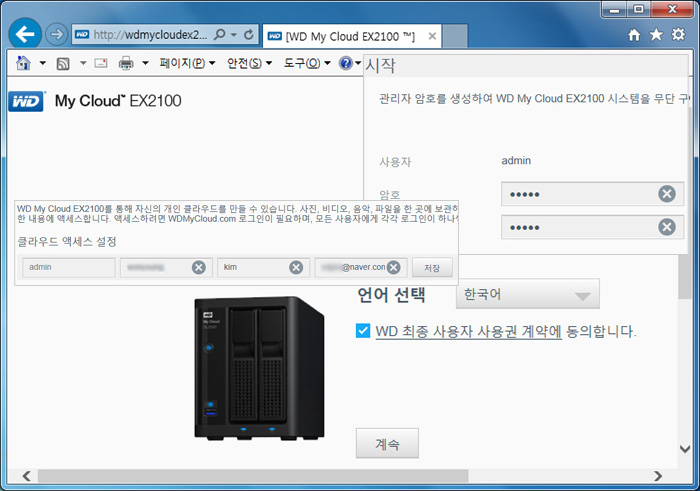The height and width of the screenshot is (491, 700).
Task: Minimize the browser window
Action: pyautogui.click(x=615, y=9)
